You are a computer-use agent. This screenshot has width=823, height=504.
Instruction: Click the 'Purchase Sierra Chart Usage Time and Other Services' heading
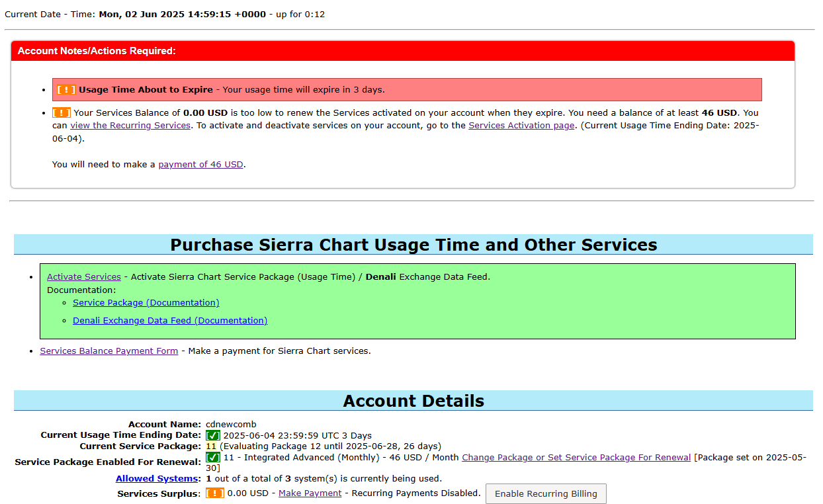click(413, 245)
